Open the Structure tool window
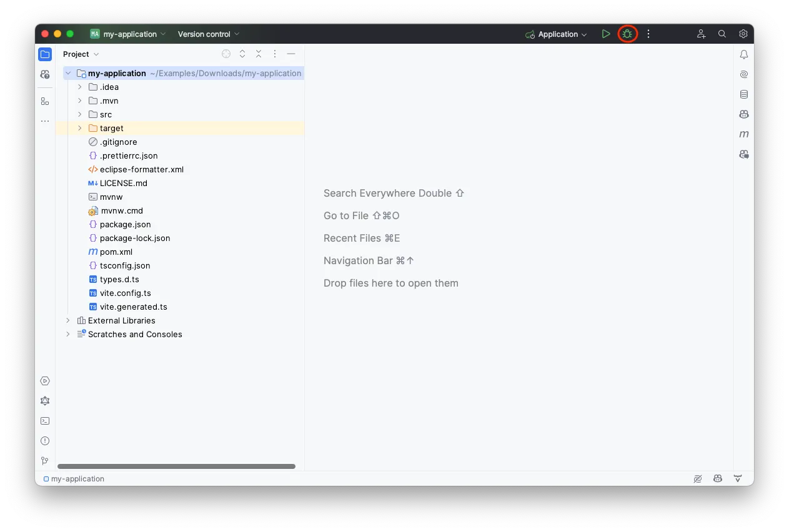789x532 pixels. tap(44, 101)
